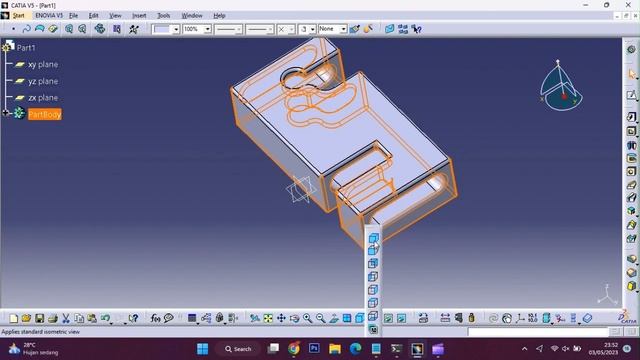Click the Sketch icon on right toolbar
The image size is (640, 360).
pyautogui.click(x=631, y=95)
